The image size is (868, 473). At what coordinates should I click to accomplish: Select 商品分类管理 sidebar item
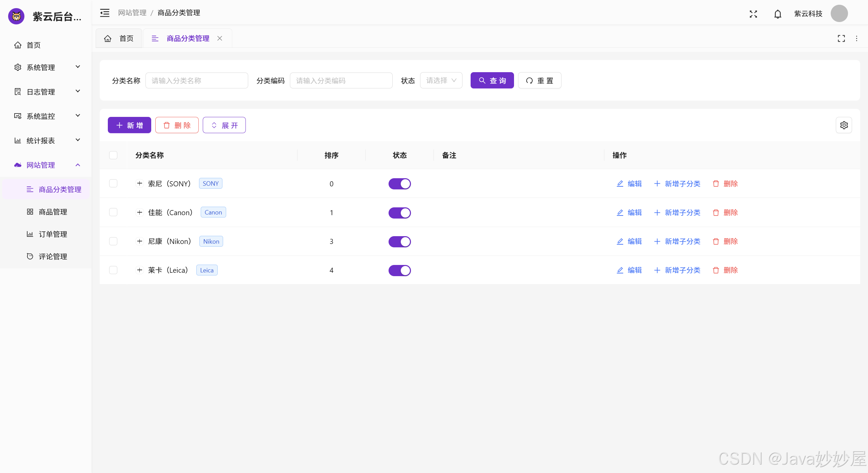[46, 189]
